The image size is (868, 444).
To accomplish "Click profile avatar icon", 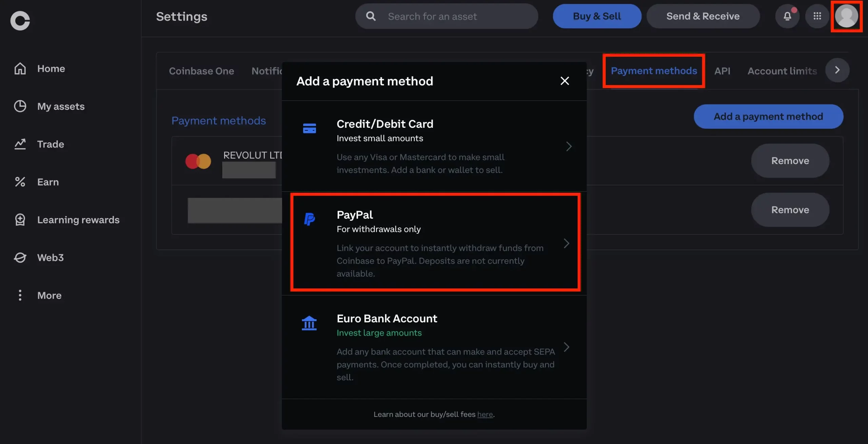I will point(848,16).
